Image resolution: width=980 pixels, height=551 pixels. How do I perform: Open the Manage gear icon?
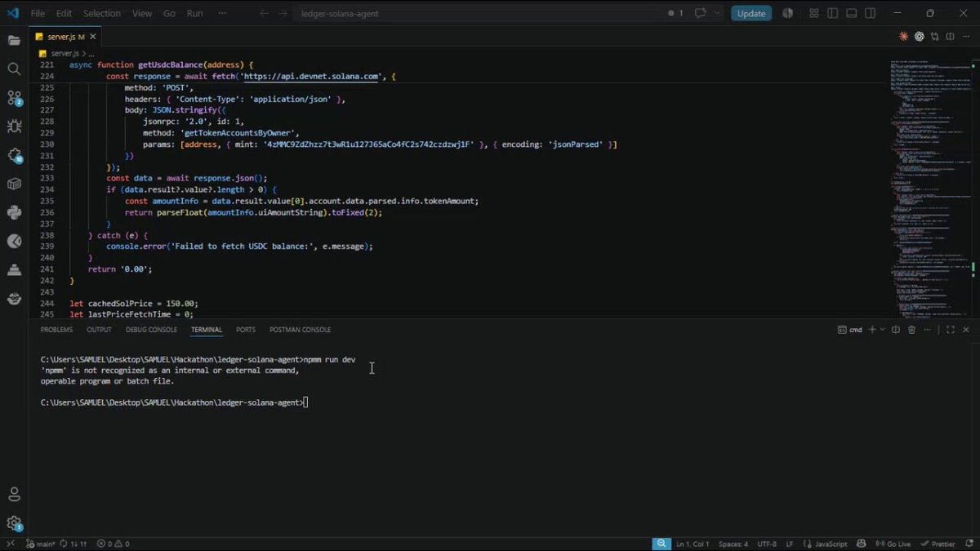pyautogui.click(x=14, y=523)
